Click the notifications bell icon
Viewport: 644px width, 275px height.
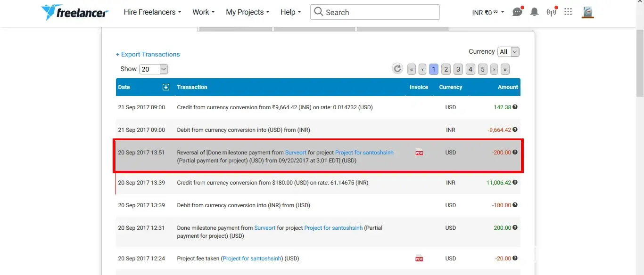pos(534,12)
